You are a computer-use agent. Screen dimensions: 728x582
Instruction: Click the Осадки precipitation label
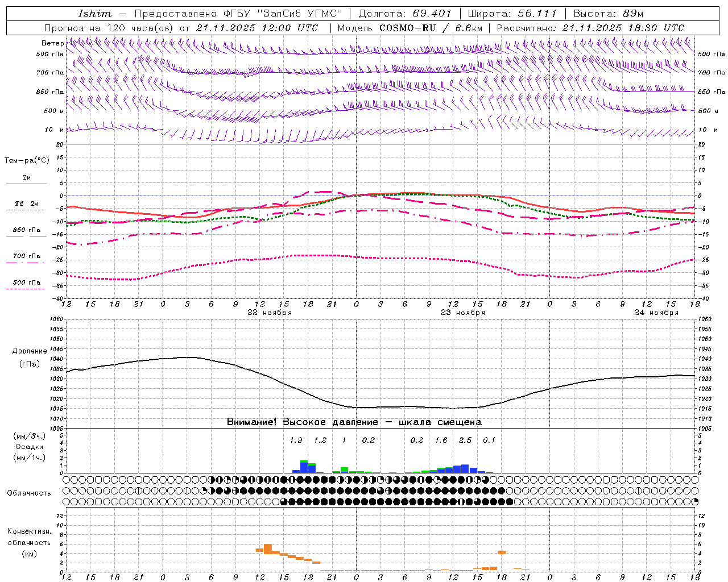[29, 447]
